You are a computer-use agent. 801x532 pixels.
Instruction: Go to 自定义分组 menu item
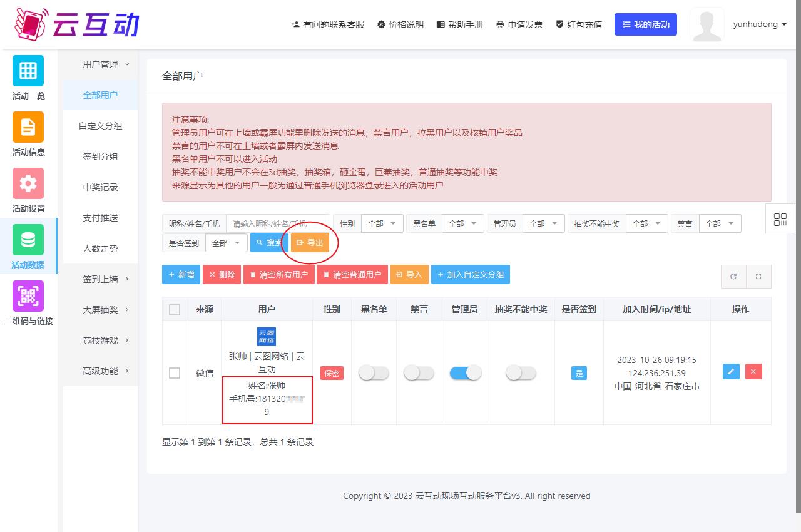(100, 126)
